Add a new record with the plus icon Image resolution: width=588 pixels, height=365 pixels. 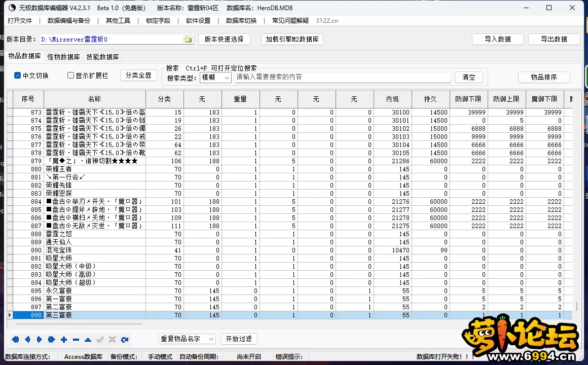(x=64, y=340)
